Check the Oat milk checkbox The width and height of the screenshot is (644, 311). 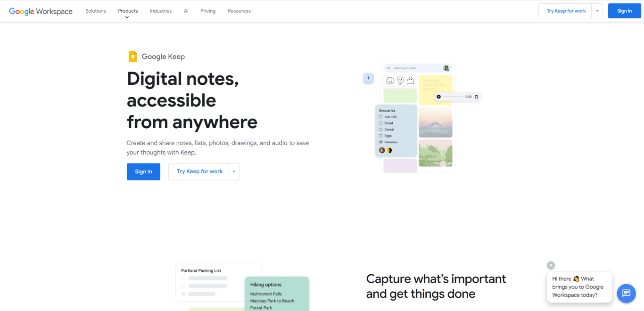pyautogui.click(x=381, y=117)
